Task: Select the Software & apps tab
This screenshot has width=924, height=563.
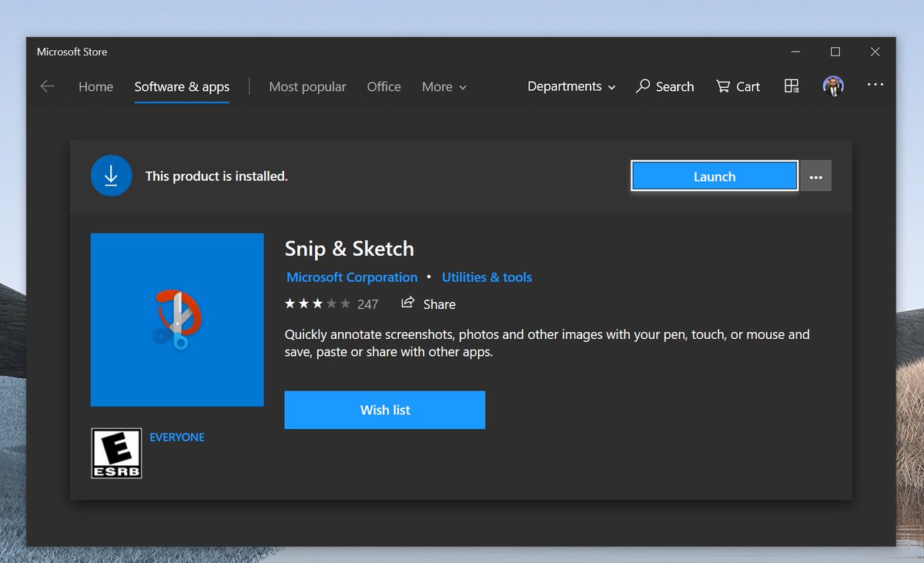Action: pos(182,87)
